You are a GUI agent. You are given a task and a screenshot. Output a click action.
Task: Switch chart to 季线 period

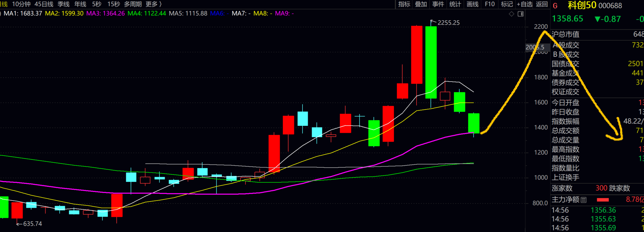(x=64, y=4)
